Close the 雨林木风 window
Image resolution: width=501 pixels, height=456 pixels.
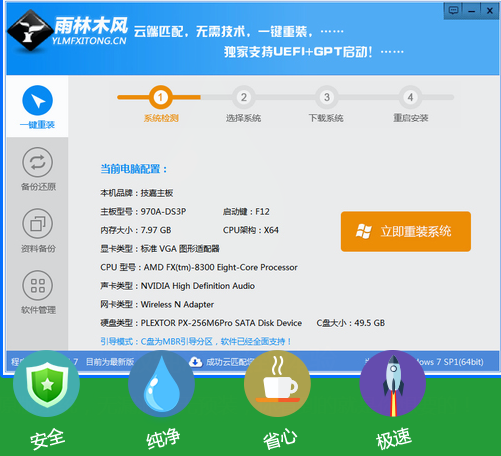[490, 10]
